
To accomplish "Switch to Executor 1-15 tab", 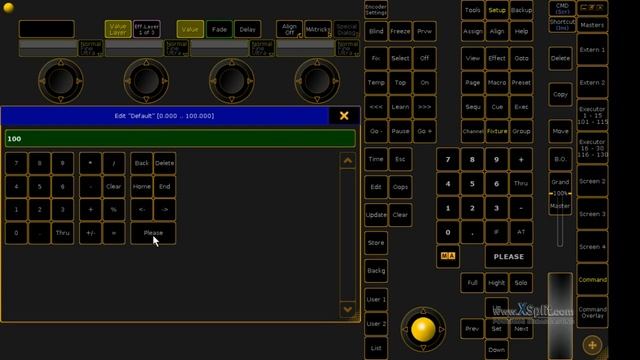I will click(x=592, y=116).
